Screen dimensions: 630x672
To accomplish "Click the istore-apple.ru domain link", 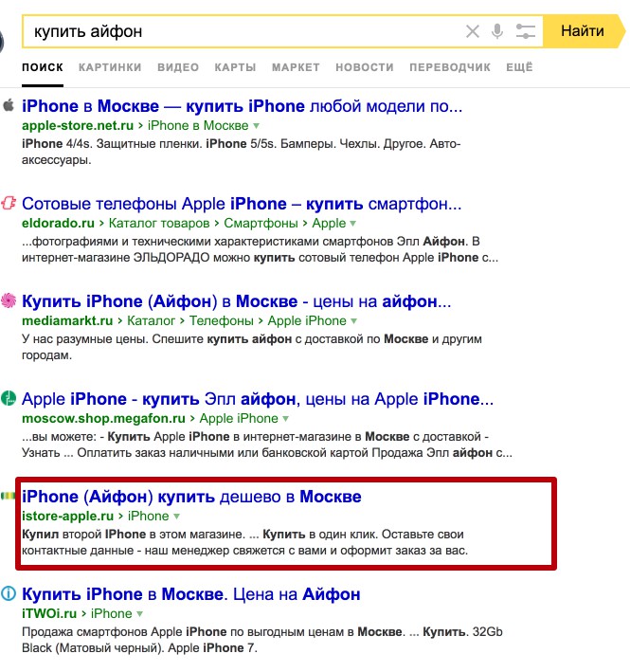I will (67, 516).
